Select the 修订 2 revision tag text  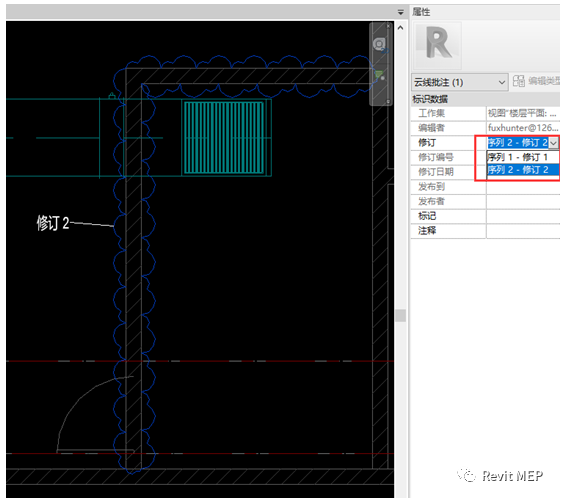click(x=53, y=223)
